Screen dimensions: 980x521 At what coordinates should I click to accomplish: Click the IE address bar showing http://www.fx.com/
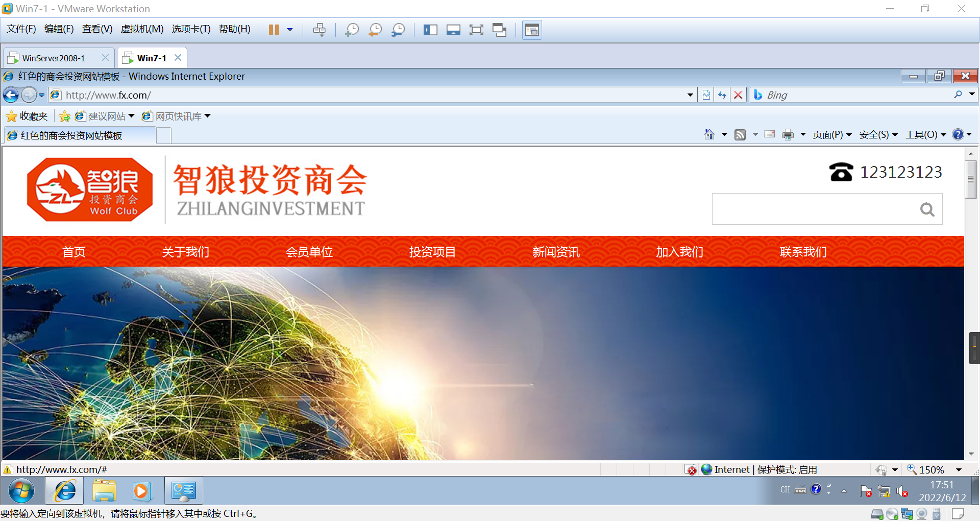pyautogui.click(x=373, y=95)
